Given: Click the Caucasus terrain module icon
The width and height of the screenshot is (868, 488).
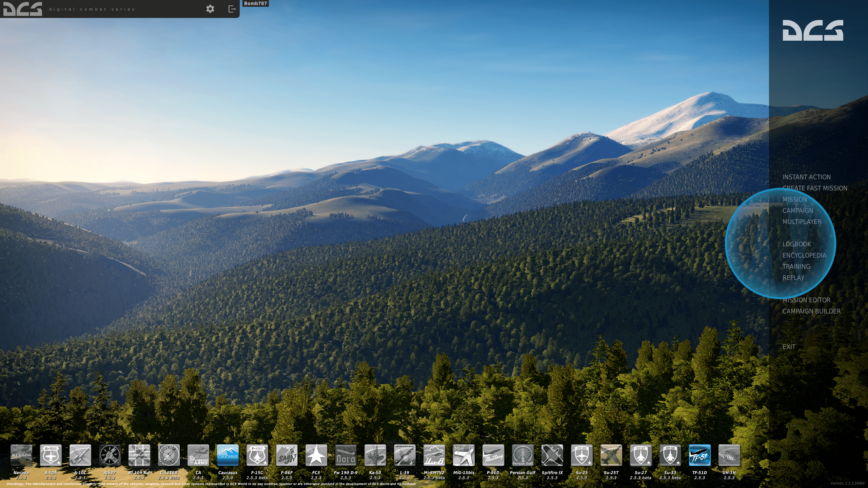Looking at the screenshot, I should 228,455.
